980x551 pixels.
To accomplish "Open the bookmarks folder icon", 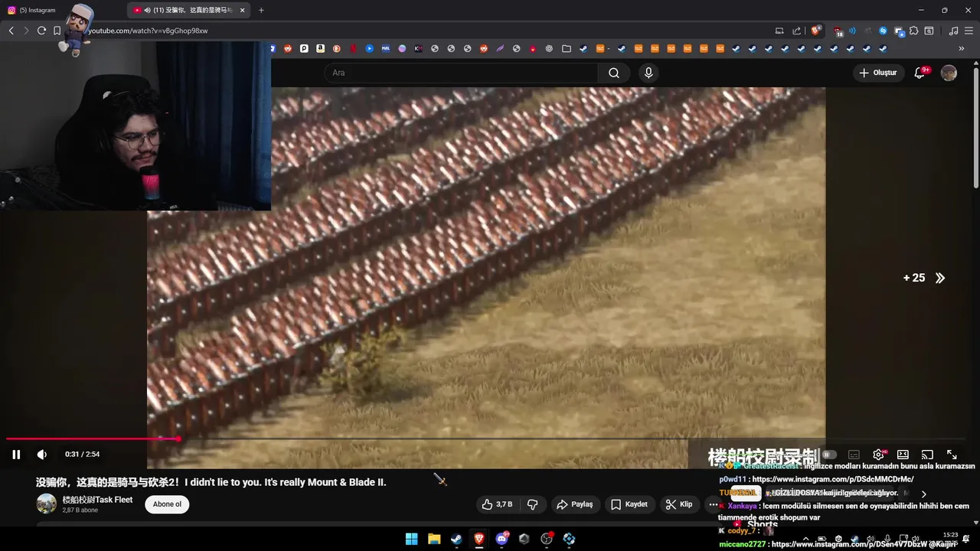I will 567,48.
